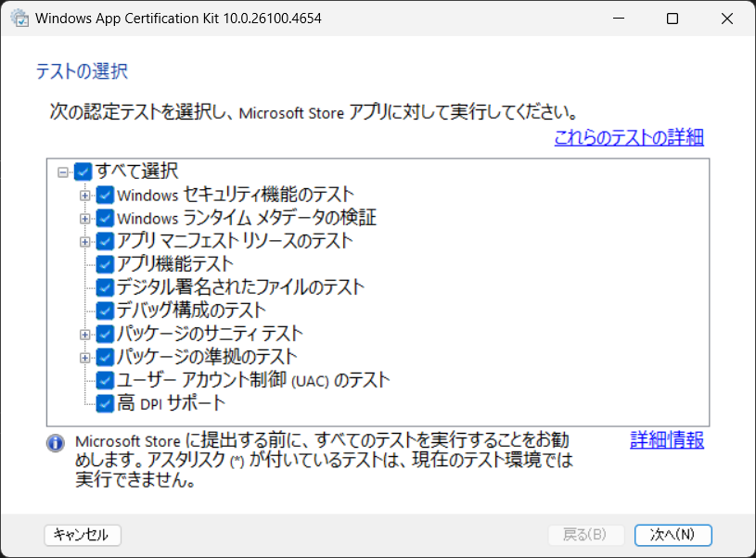Uncheck パッケージのサニティ テスト checkbox
The width and height of the screenshot is (756, 558).
pos(105,334)
